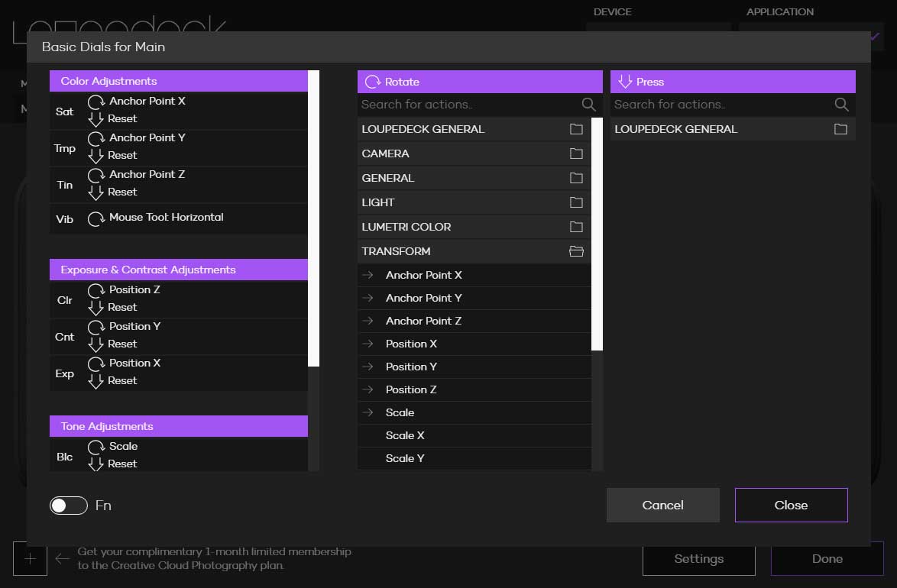897x588 pixels.
Task: Select the Exp dial row label
Action: [x=65, y=373]
